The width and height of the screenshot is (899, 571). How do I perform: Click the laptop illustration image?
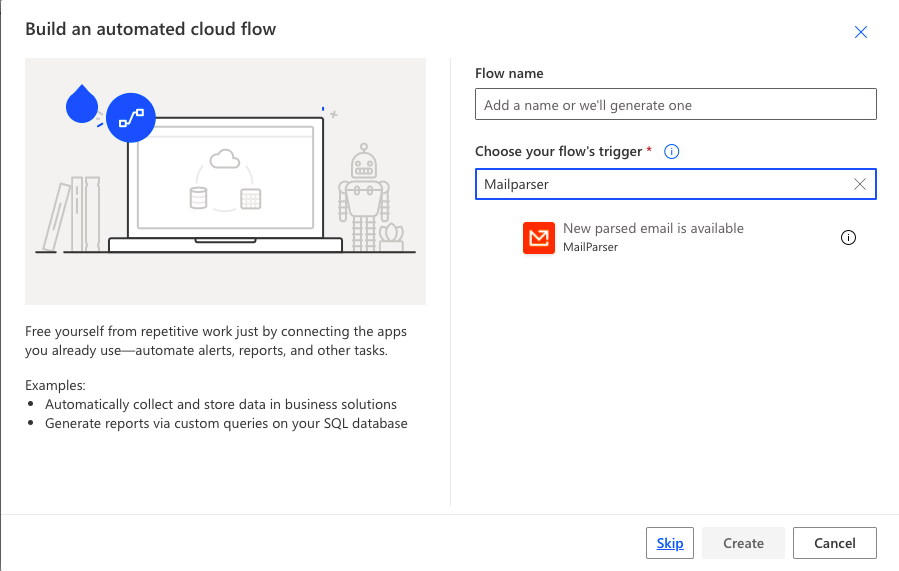tap(225, 185)
